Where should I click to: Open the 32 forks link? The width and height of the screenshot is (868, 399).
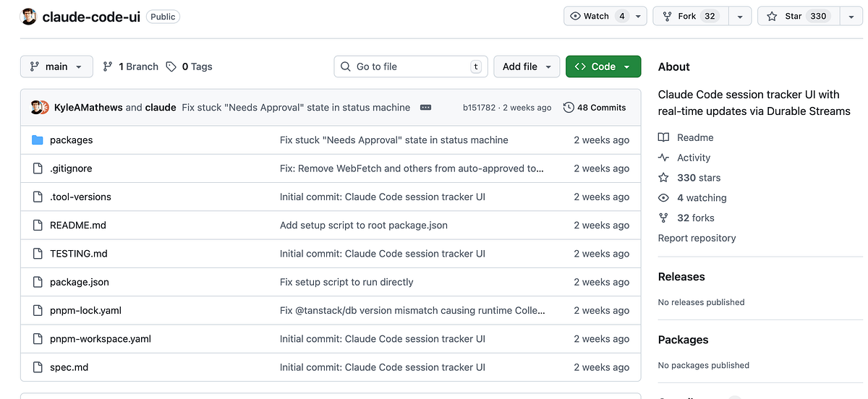696,218
